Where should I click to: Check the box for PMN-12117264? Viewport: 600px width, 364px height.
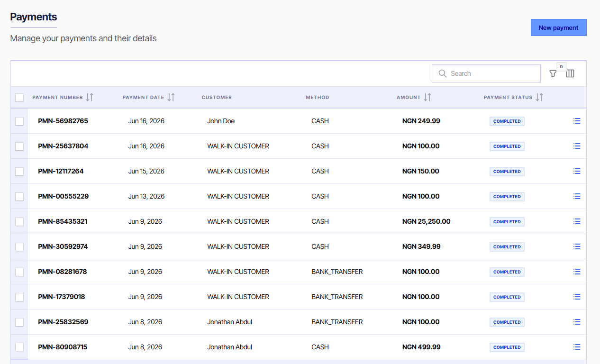(19, 172)
